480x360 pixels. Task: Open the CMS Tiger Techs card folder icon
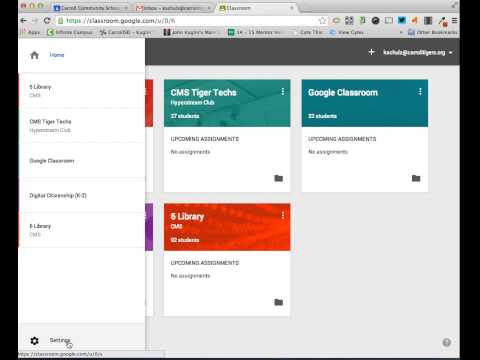tap(278, 178)
